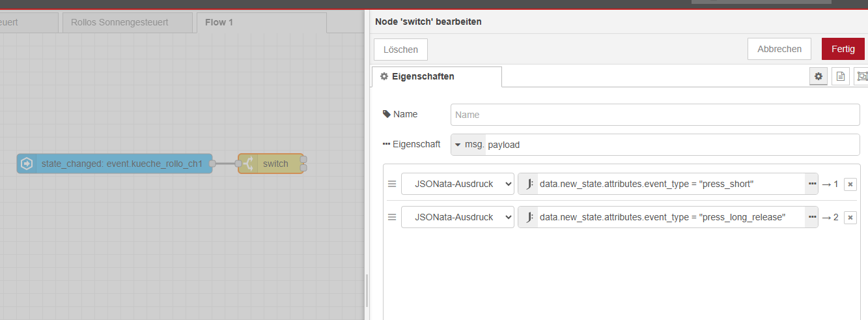
Task: Select the switch node on canvas
Action: (275, 164)
